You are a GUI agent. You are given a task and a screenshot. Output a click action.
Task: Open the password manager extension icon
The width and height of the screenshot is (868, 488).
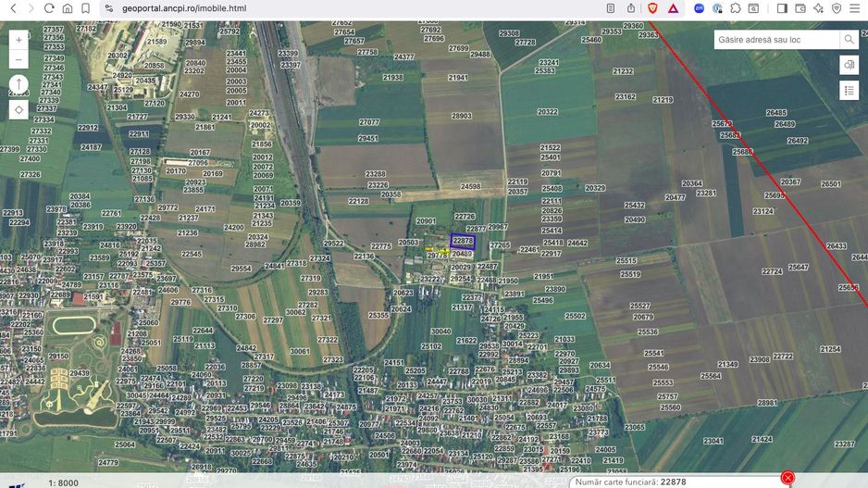pos(717,8)
